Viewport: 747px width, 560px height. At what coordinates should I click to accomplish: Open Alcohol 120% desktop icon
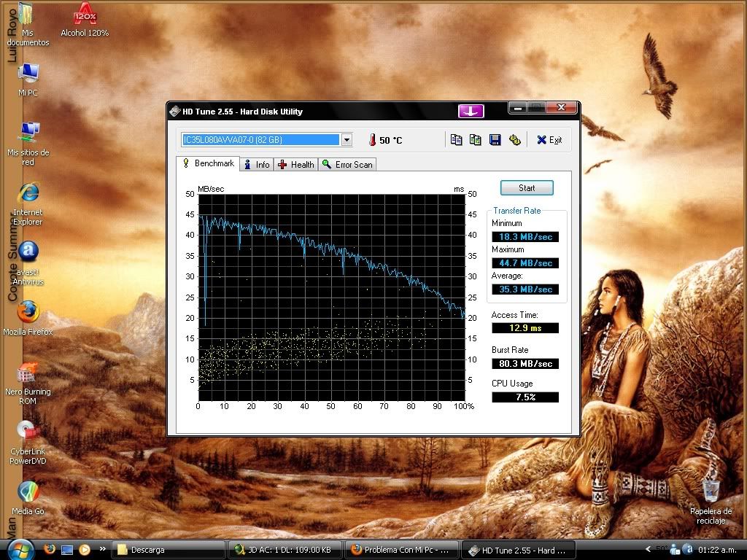(85, 20)
